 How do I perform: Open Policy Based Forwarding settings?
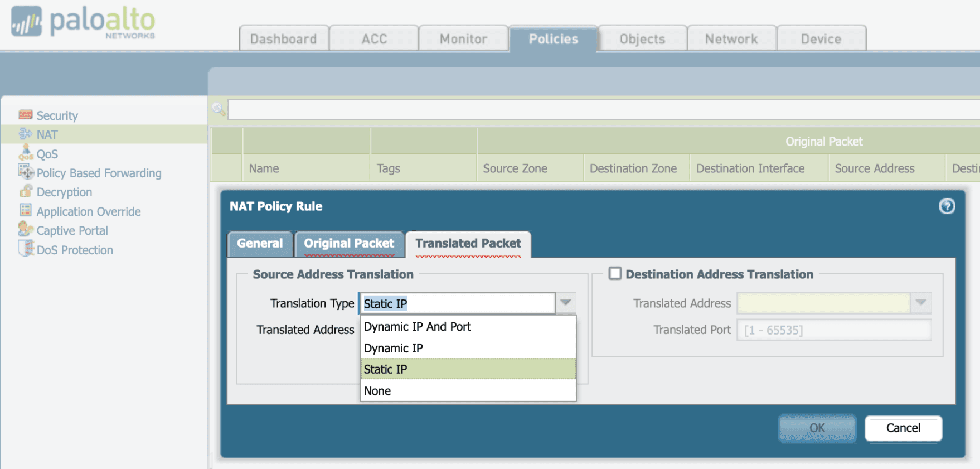(x=98, y=173)
